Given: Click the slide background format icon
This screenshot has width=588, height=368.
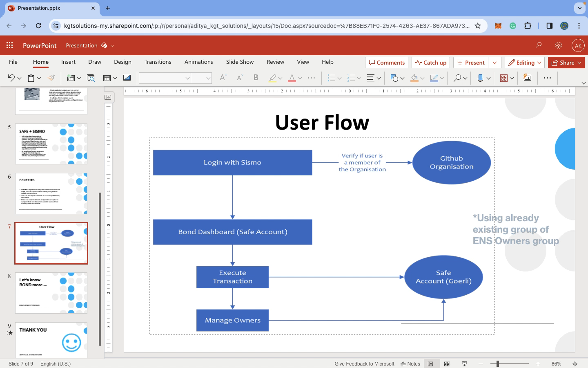Looking at the screenshot, I should [x=127, y=78].
